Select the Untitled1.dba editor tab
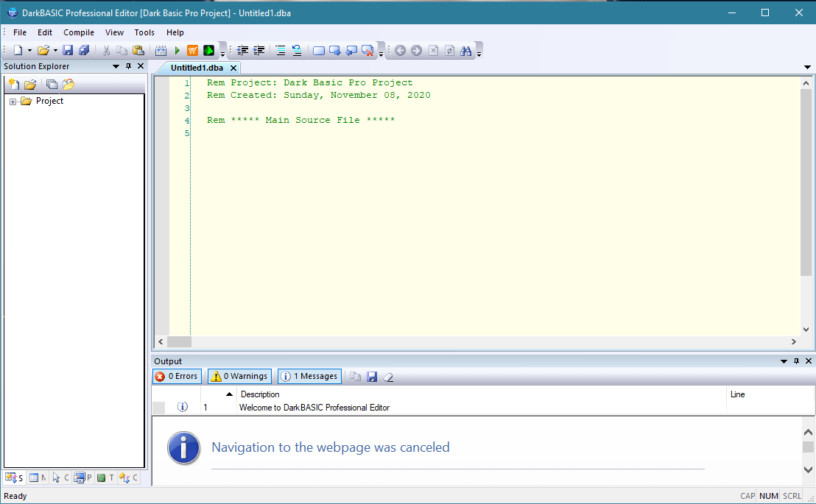The height and width of the screenshot is (504, 816). click(197, 68)
